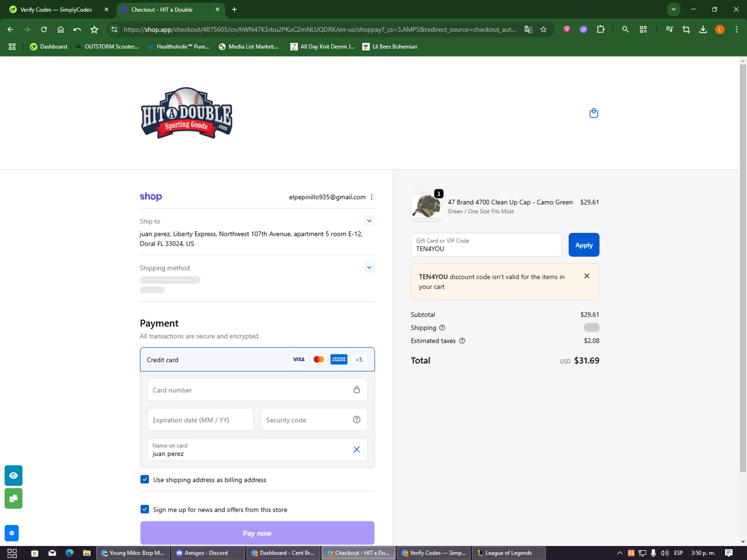Click the browser address bar URL
This screenshot has width=747, height=560.
319,29
